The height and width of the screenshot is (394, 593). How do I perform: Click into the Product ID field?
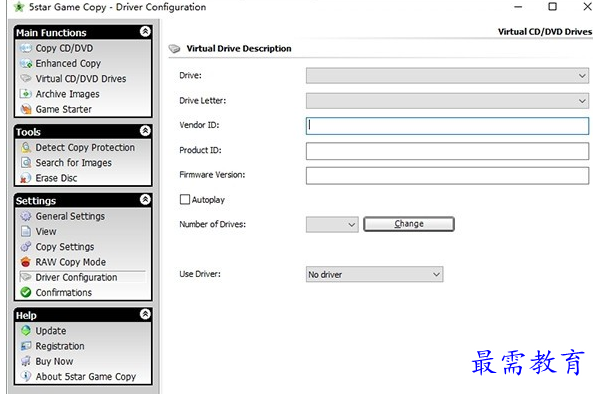coord(447,151)
